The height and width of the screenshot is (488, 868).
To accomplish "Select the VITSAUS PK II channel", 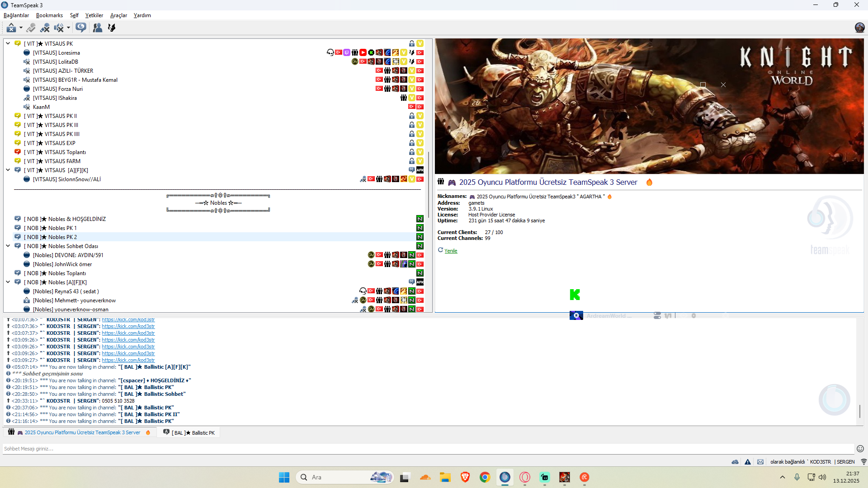I will pos(50,116).
